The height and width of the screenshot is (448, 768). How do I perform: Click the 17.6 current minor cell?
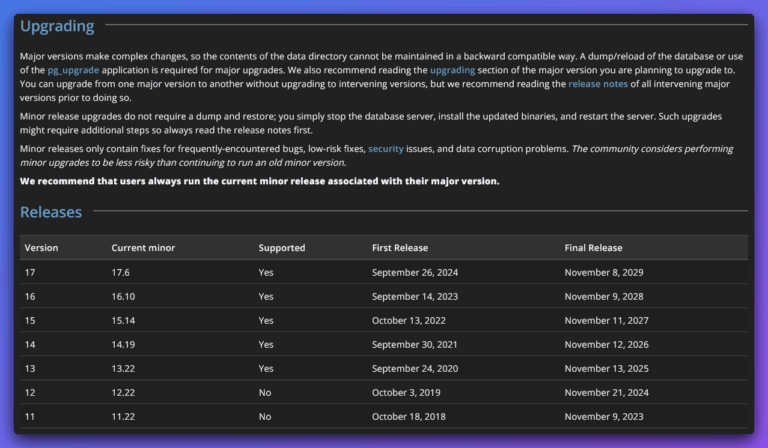point(120,272)
